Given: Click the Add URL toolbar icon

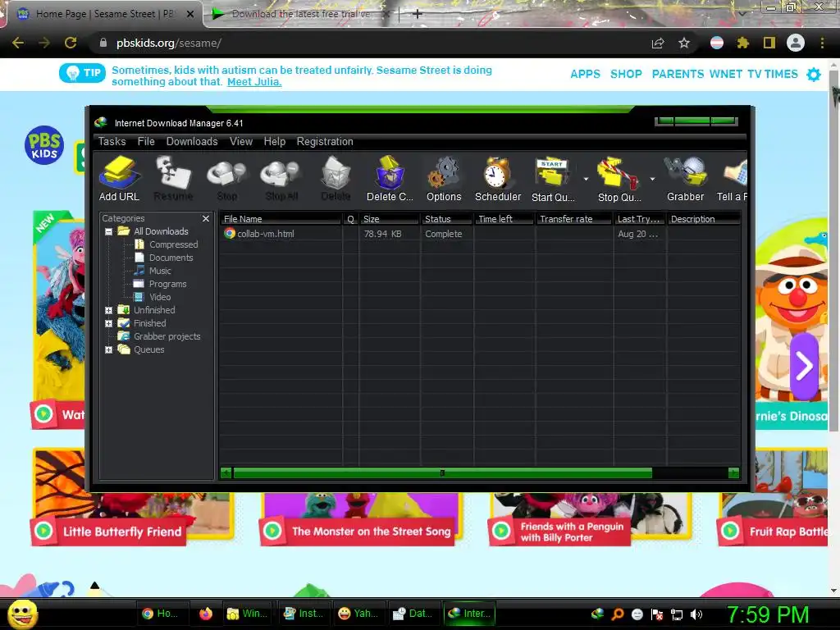Looking at the screenshot, I should (120, 179).
